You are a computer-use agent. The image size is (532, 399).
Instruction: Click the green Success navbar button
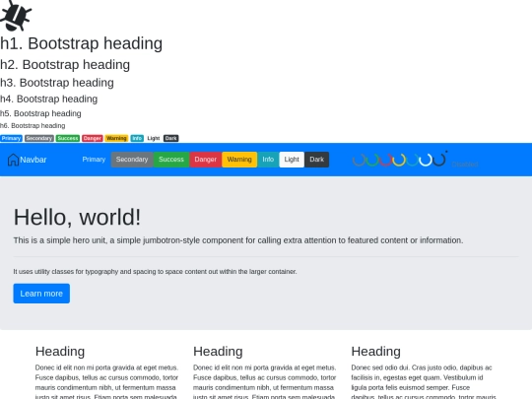click(171, 160)
